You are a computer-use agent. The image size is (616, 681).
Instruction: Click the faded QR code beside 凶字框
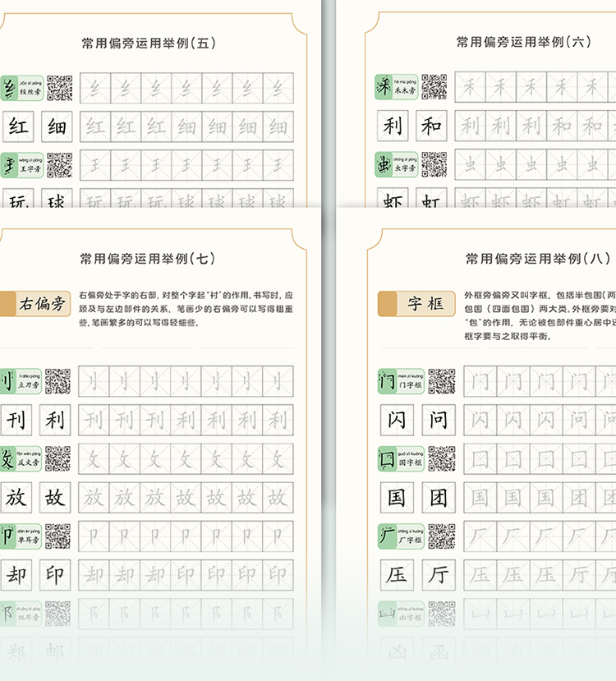point(442,614)
